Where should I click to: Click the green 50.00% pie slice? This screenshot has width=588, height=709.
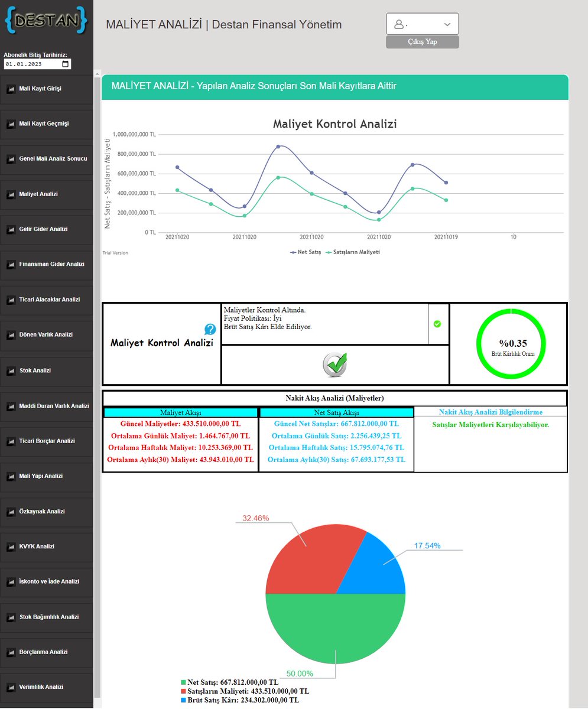pyautogui.click(x=336, y=629)
